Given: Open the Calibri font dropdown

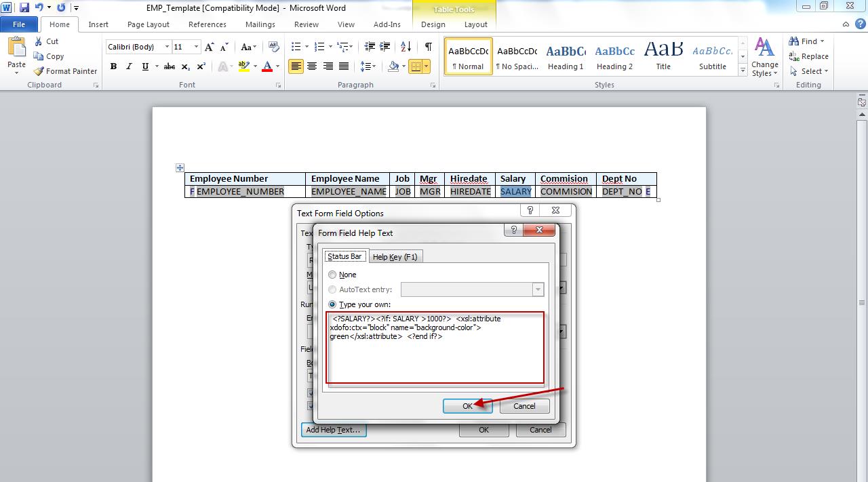Looking at the screenshot, I should pos(167,46).
